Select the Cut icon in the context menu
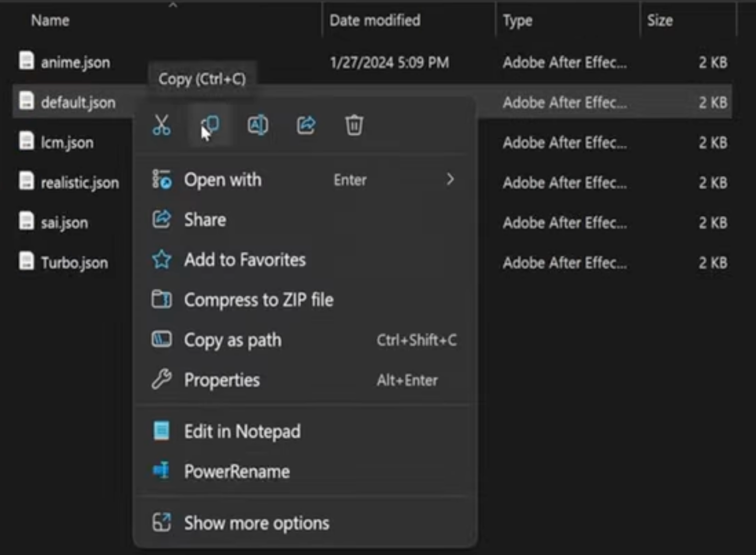Screen dimensions: 756x555 click(161, 125)
